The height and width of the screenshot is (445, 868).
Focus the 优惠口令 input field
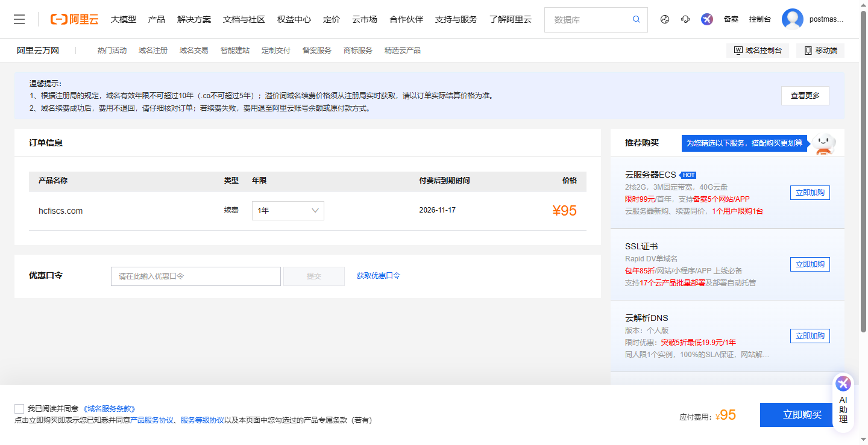click(x=196, y=276)
